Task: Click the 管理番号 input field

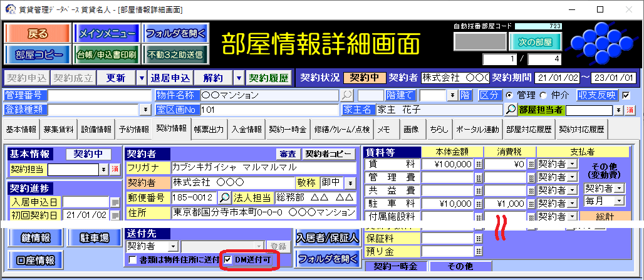Action: (x=99, y=95)
